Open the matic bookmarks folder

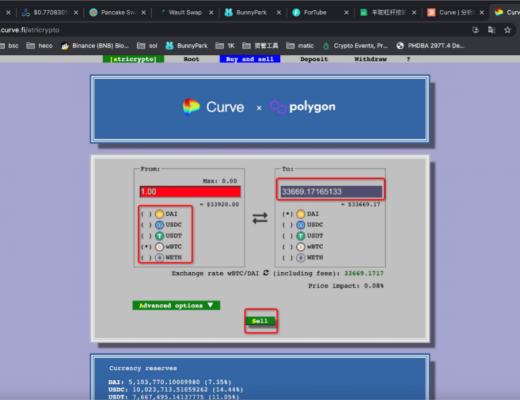coord(300,46)
